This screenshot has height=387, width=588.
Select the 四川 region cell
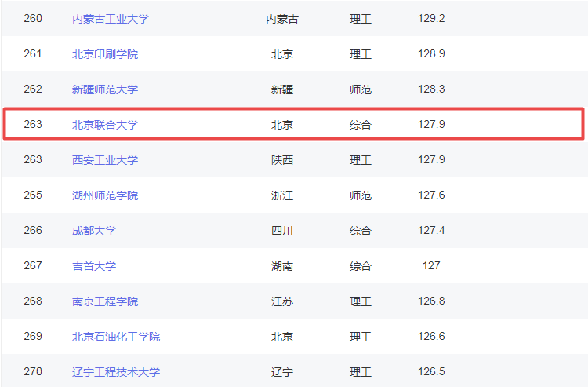pyautogui.click(x=282, y=231)
